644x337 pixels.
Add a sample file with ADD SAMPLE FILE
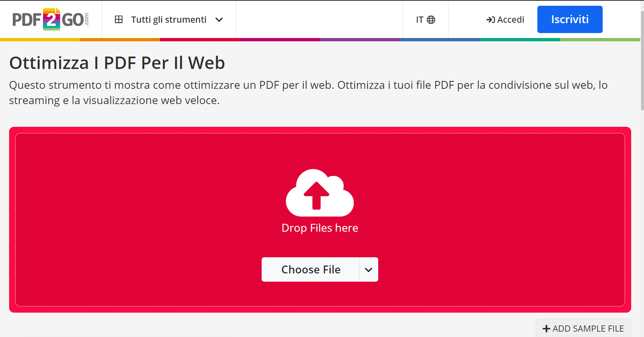coord(583,328)
